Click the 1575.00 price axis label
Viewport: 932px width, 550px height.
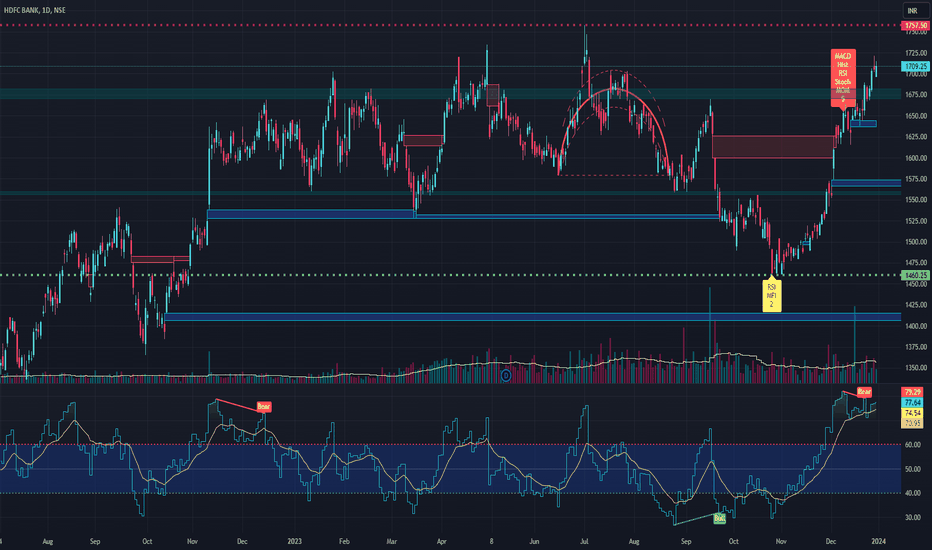pos(916,179)
